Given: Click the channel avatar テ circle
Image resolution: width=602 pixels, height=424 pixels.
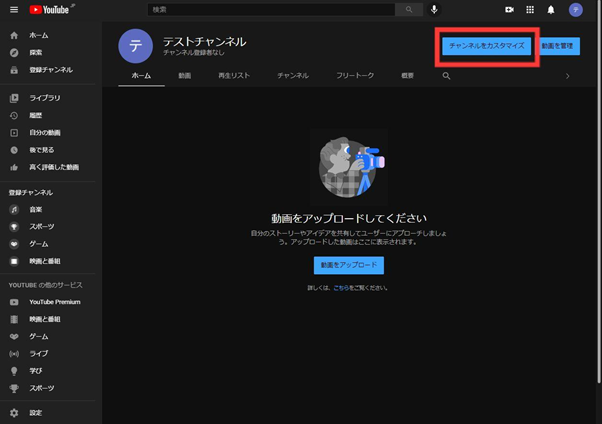Looking at the screenshot, I should [136, 46].
